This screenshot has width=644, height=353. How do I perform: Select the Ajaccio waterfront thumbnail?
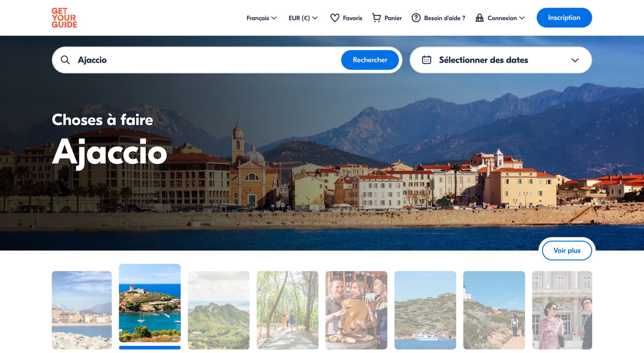(82, 310)
